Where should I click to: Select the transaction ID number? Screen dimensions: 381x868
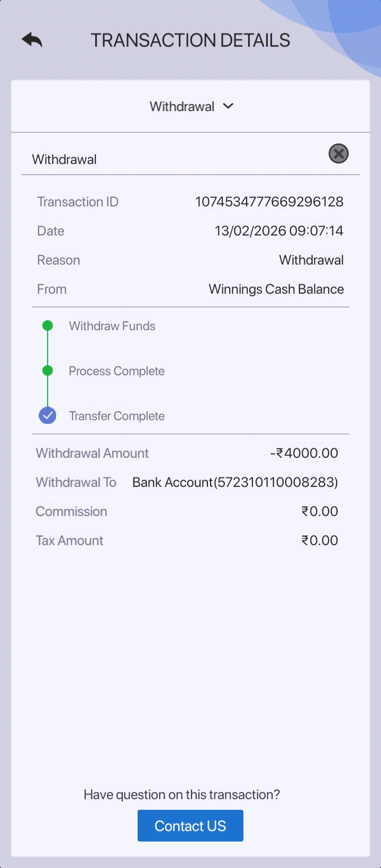269,202
